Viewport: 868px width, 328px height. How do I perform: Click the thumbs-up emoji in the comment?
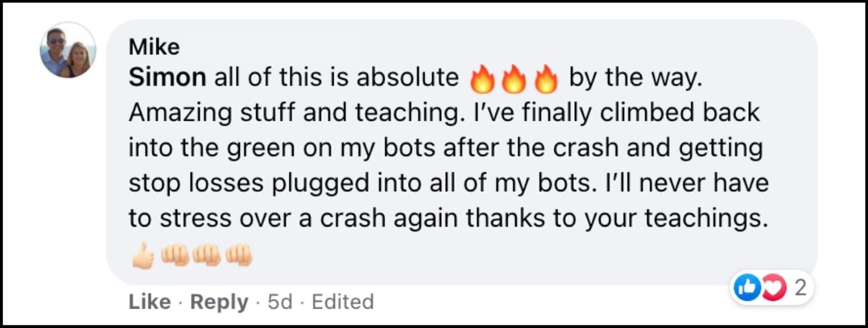[x=142, y=255]
